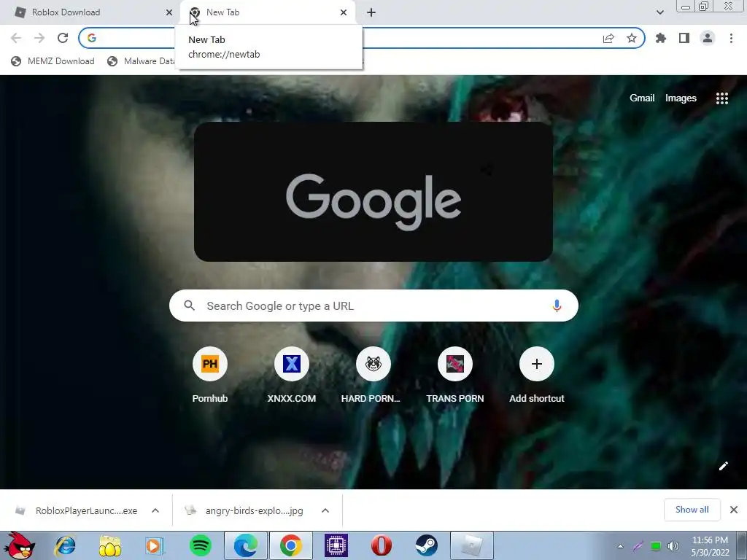Open the Extensions puzzle icon
747x560 pixels.
[x=661, y=38]
